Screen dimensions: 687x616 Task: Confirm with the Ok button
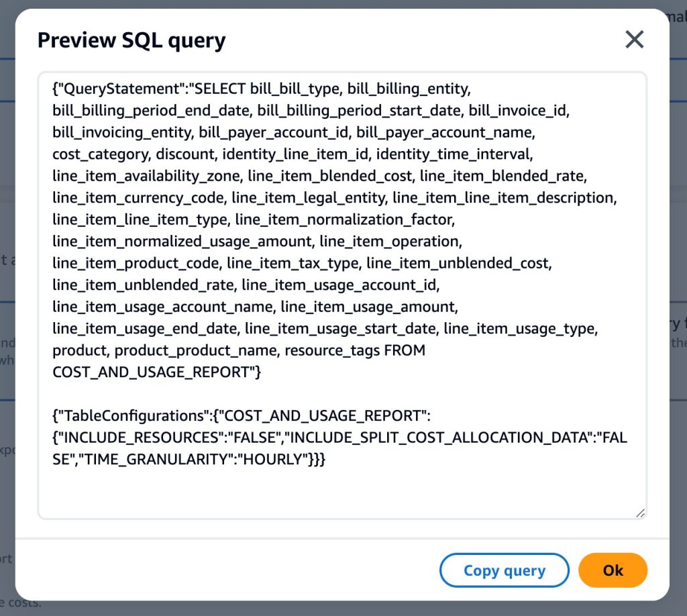tap(613, 570)
